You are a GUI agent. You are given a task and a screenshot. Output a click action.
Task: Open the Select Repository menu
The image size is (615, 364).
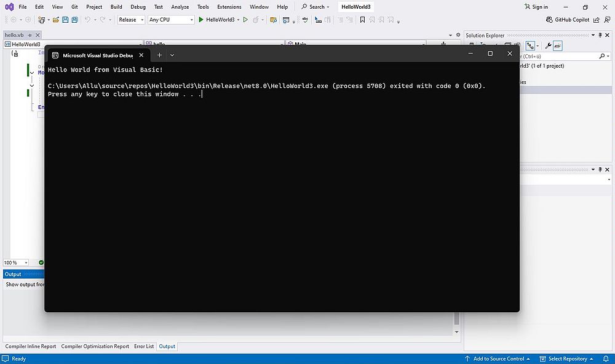[x=566, y=358]
